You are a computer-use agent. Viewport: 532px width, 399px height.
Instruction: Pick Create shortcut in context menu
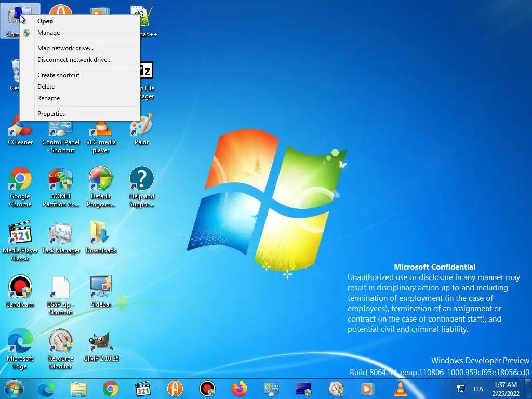(79, 75)
